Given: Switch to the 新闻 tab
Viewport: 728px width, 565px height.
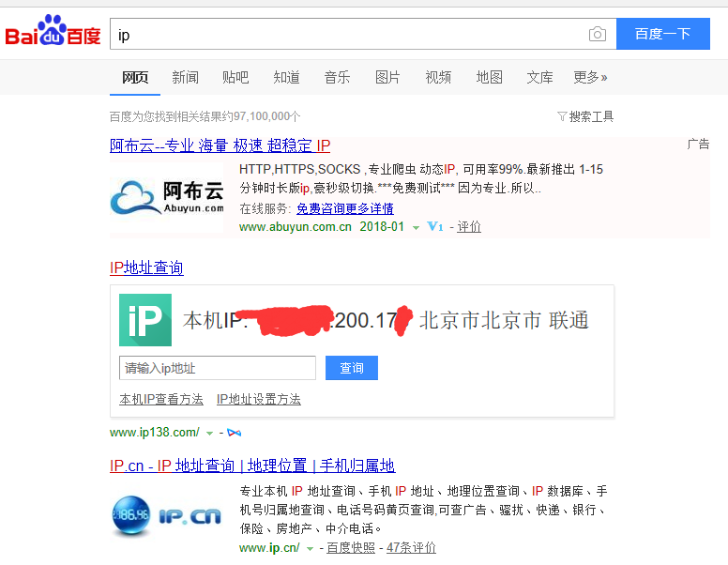Looking at the screenshot, I should tap(185, 77).
